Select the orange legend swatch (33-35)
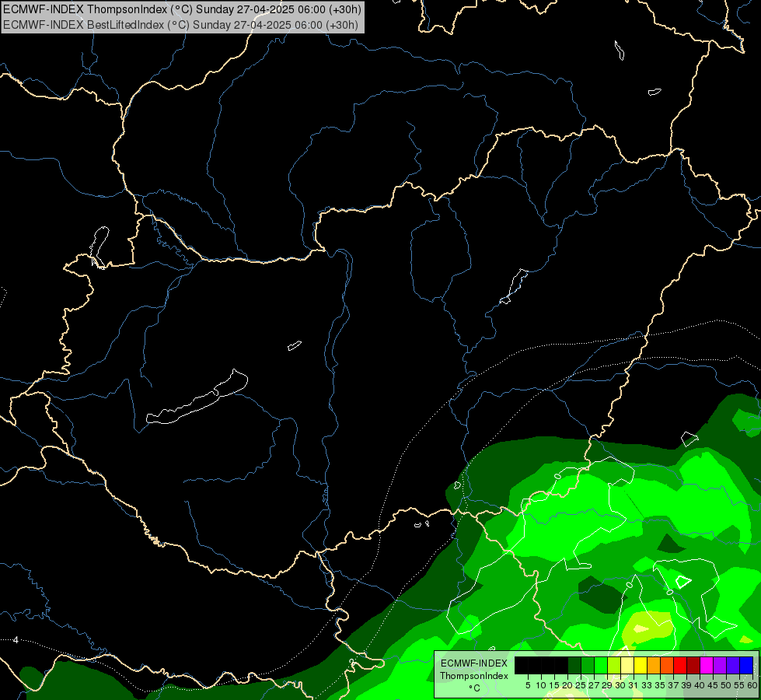This screenshot has height=700, width=761. coord(655,666)
